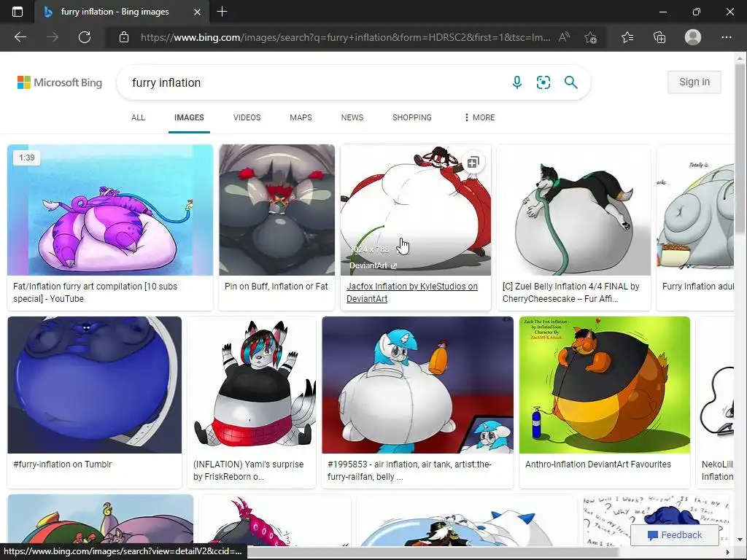Select the IMAGES tab

(x=189, y=117)
